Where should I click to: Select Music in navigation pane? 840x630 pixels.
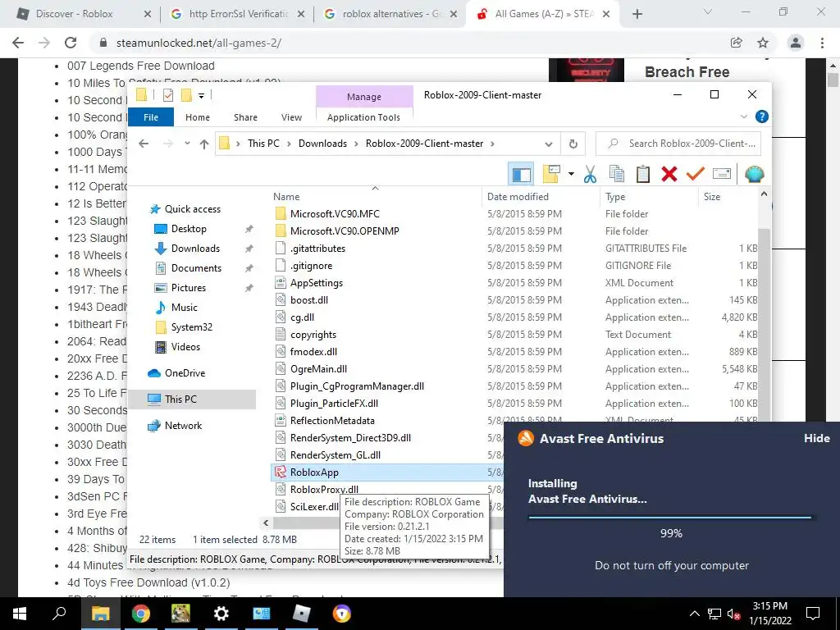184,308
